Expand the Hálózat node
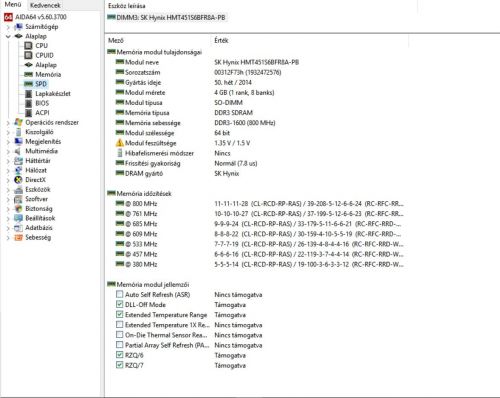500x398 pixels. 8,171
